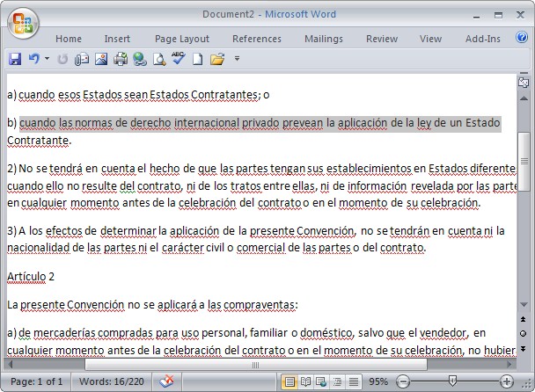Open zoom dialog via 95% level
The height and width of the screenshot is (392, 535).
pos(378,381)
